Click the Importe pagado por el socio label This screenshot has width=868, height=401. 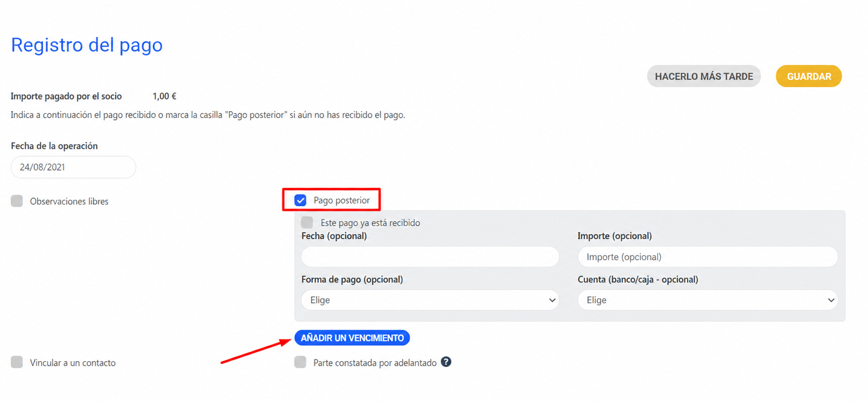[66, 96]
